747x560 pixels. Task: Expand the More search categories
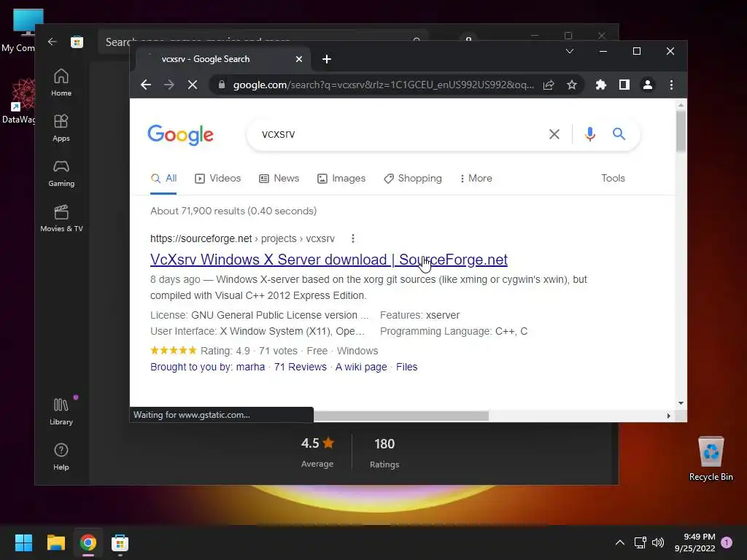click(476, 179)
